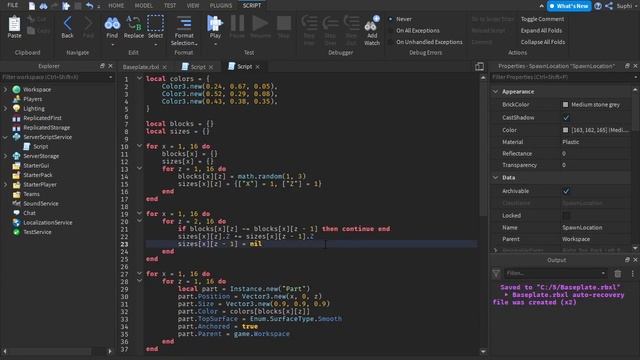640x360 pixels.
Task: Click the Share icon near username
Action: tap(609, 6)
